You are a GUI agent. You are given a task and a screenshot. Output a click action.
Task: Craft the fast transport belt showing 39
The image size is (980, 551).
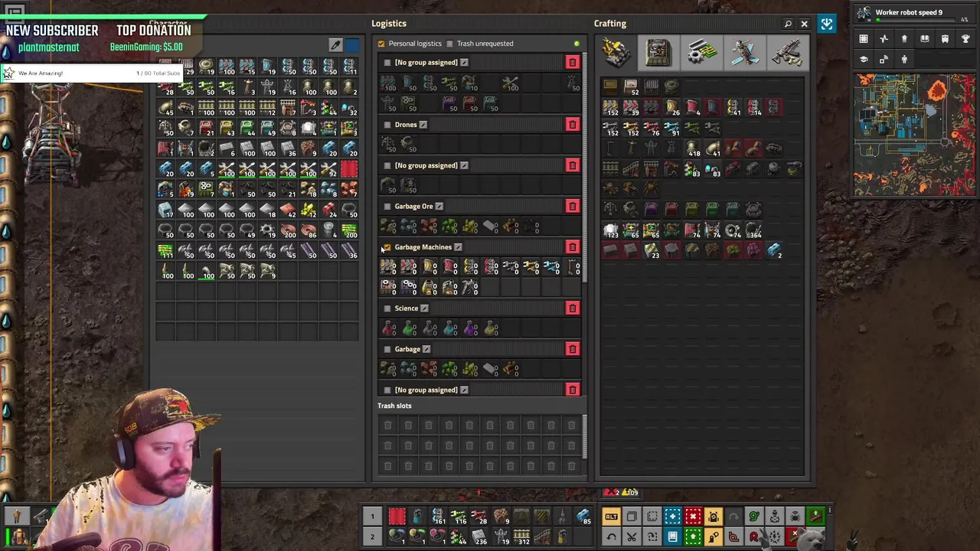click(x=631, y=108)
